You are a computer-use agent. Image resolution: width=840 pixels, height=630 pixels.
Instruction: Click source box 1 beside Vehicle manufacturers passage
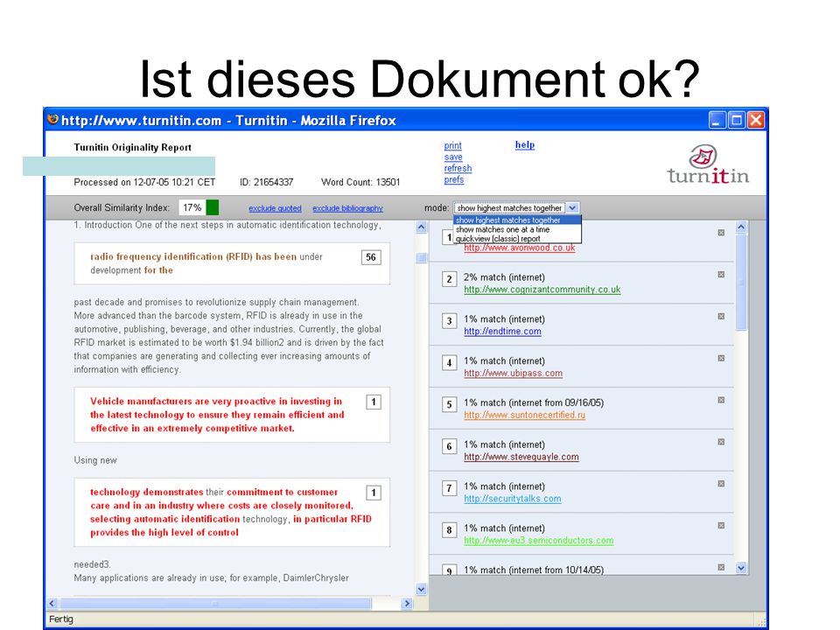[x=374, y=402]
